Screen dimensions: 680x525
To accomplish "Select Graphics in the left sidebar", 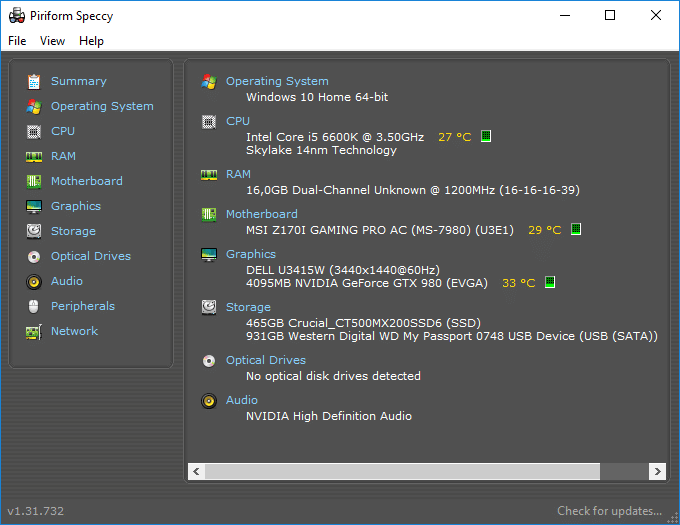I will (x=76, y=206).
